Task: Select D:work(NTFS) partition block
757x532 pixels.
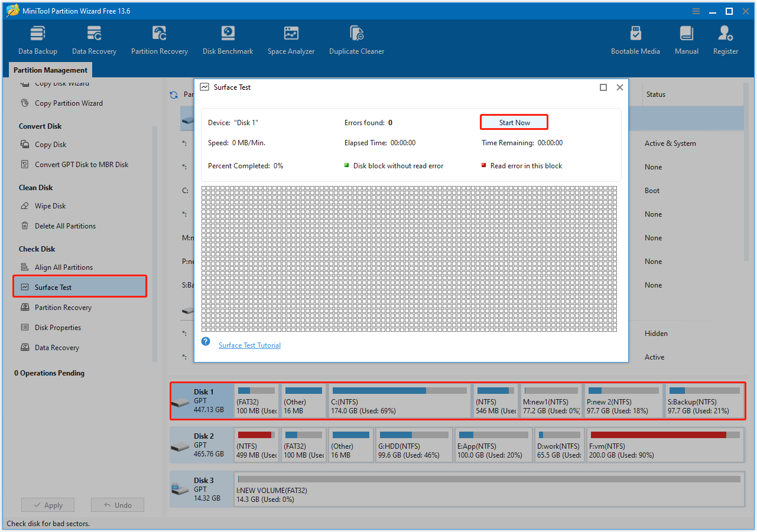Action: tap(559, 445)
